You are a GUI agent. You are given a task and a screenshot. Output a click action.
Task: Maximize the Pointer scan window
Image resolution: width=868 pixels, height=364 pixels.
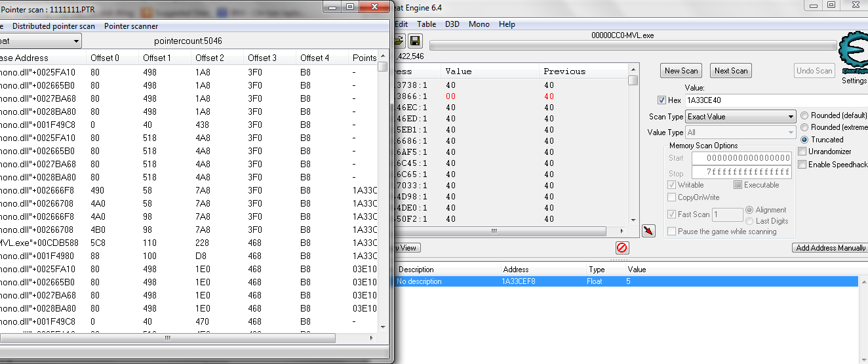[x=350, y=7]
